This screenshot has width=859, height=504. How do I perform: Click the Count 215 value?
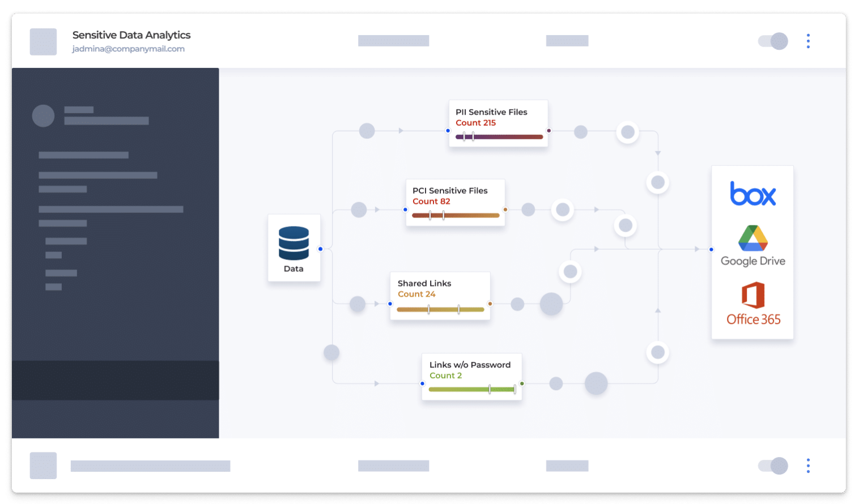[476, 123]
